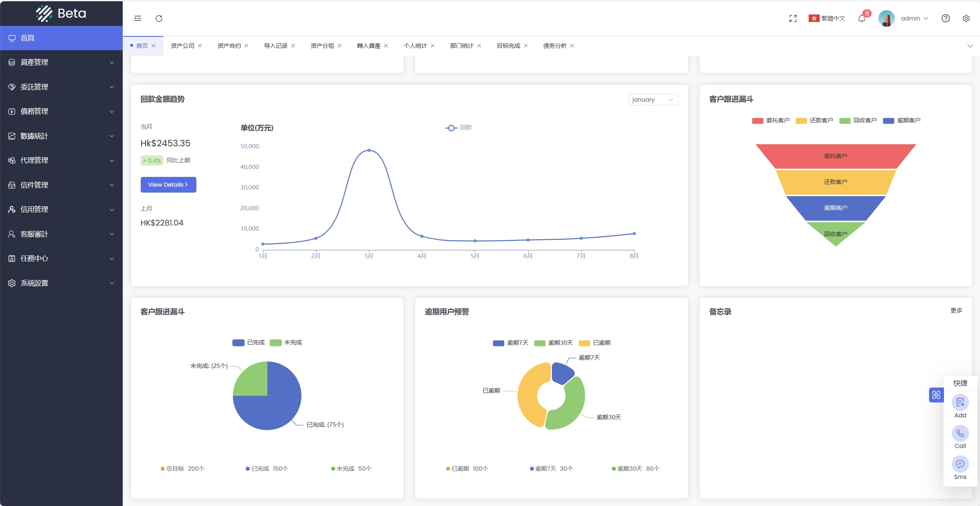Open the admin user dropdown

point(914,18)
